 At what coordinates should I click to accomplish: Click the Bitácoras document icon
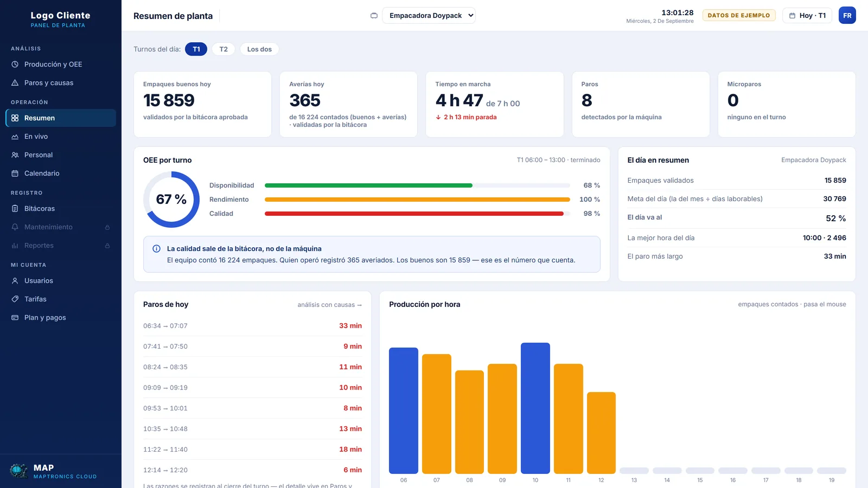[15, 209]
